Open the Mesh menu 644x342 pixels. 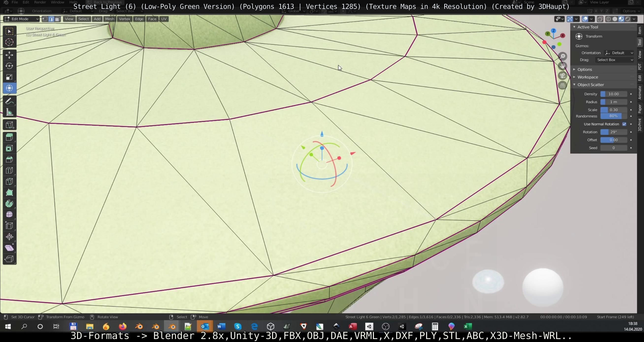click(110, 19)
